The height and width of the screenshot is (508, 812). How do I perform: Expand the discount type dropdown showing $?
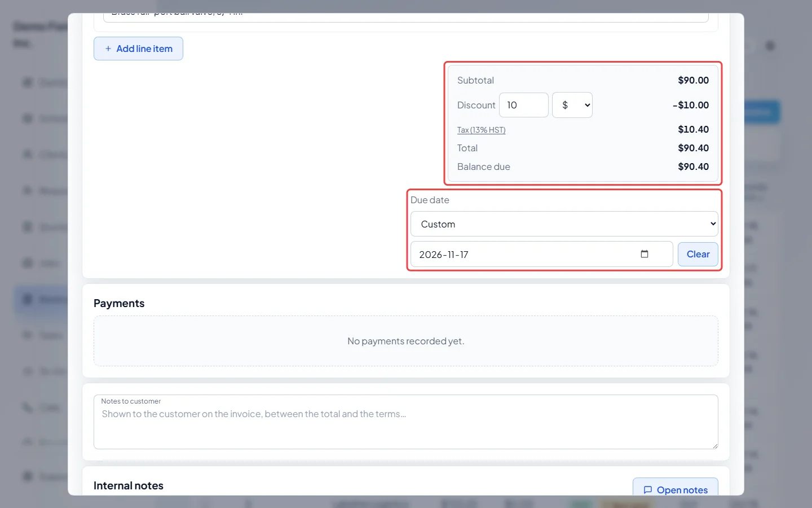pyautogui.click(x=572, y=105)
